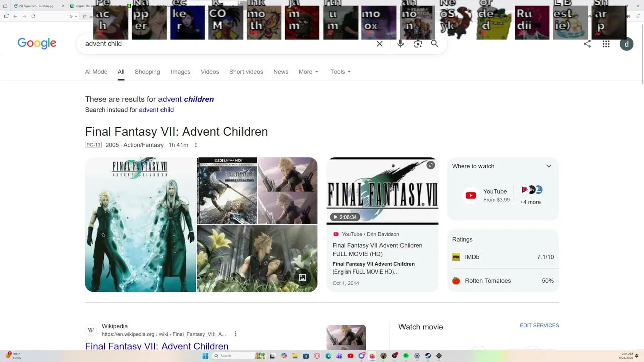
Task: Open the IMDb 7.1/10 rating row
Action: pos(503,257)
